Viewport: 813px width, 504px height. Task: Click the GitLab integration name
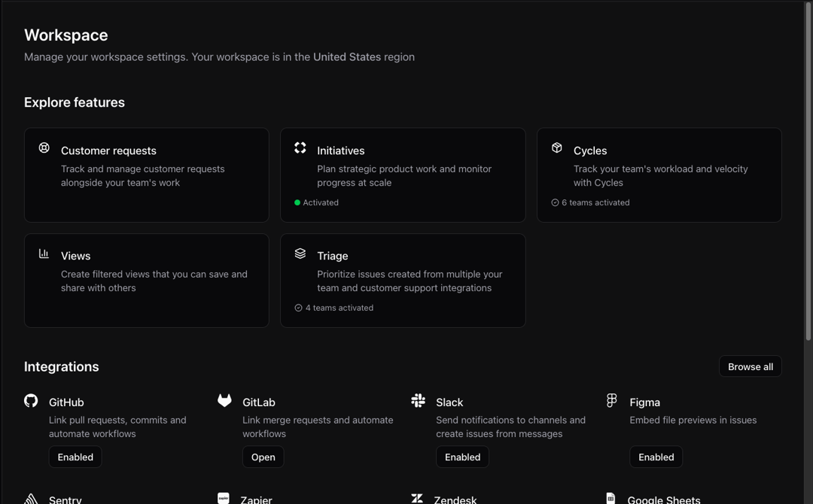tap(259, 402)
